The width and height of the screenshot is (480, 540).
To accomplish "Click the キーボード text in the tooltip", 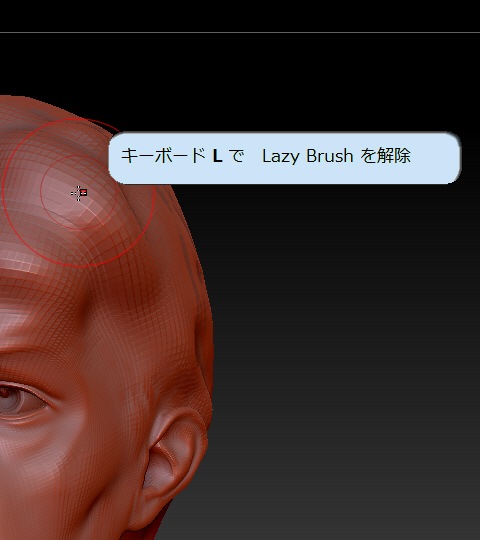I will (x=163, y=156).
